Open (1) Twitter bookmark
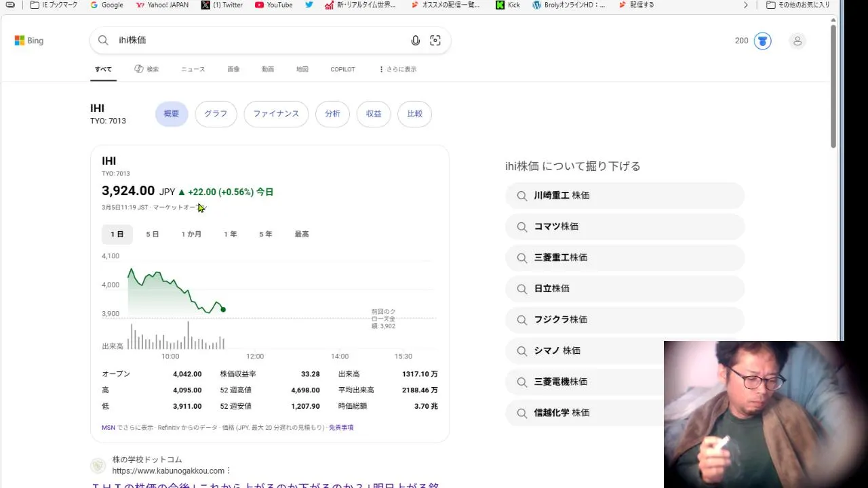The image size is (868, 488). 222,5
